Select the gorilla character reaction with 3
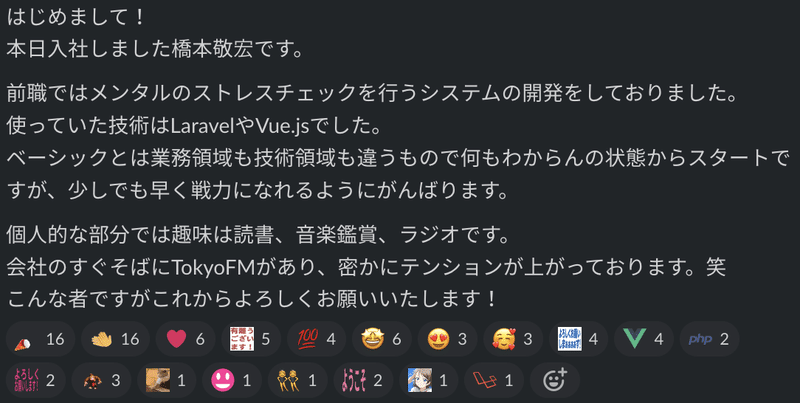Screen dimensions: 800x403 tap(101, 380)
